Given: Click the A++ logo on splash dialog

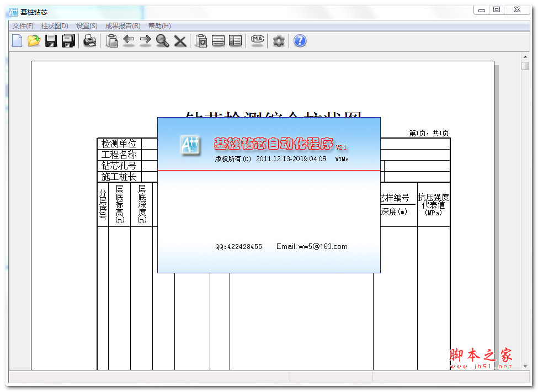Looking at the screenshot, I should pyautogui.click(x=190, y=145).
